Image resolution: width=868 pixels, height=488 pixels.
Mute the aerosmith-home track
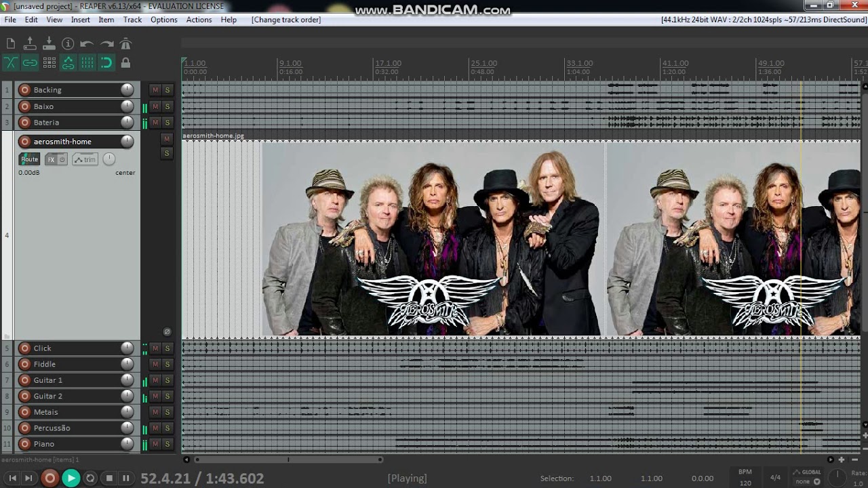click(167, 139)
